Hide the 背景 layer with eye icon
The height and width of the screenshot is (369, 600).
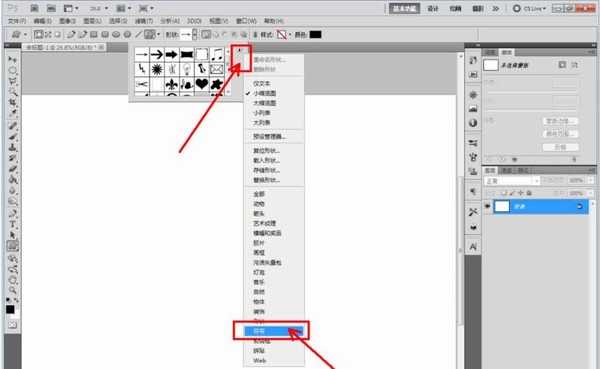pos(488,206)
